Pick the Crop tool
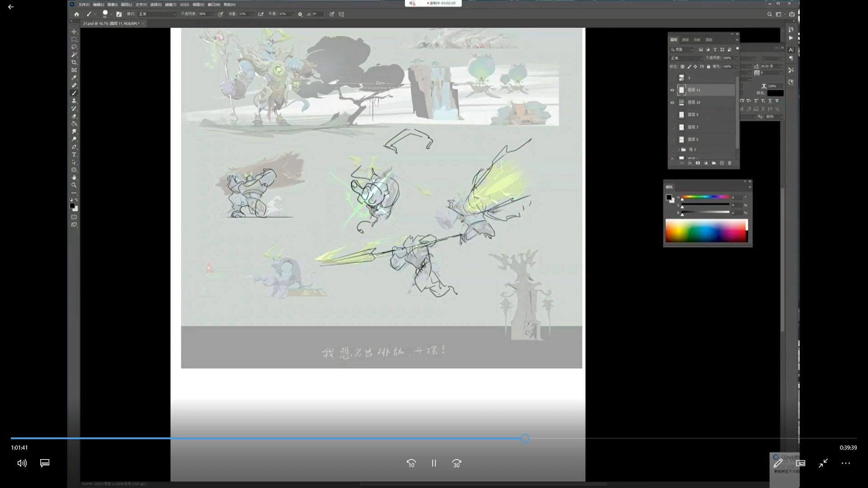The height and width of the screenshot is (488, 868). pos(74,62)
